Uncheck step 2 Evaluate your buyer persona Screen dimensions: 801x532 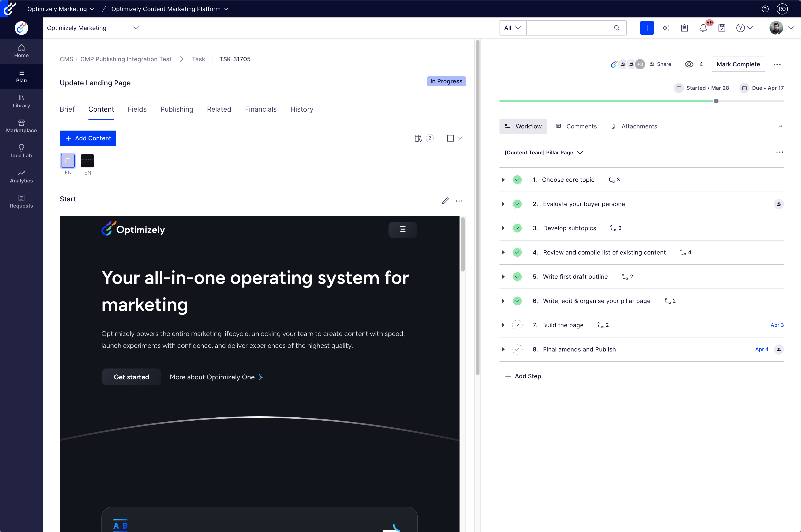tap(517, 204)
